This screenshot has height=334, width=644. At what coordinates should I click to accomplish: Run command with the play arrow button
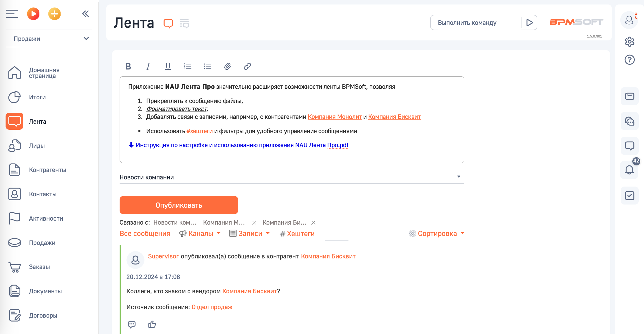529,23
